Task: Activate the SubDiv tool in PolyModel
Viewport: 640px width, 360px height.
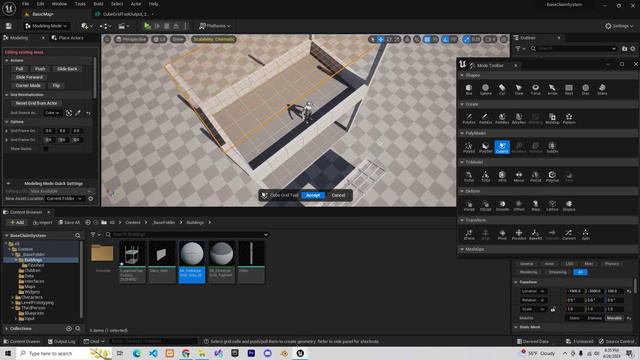Action: (x=552, y=148)
